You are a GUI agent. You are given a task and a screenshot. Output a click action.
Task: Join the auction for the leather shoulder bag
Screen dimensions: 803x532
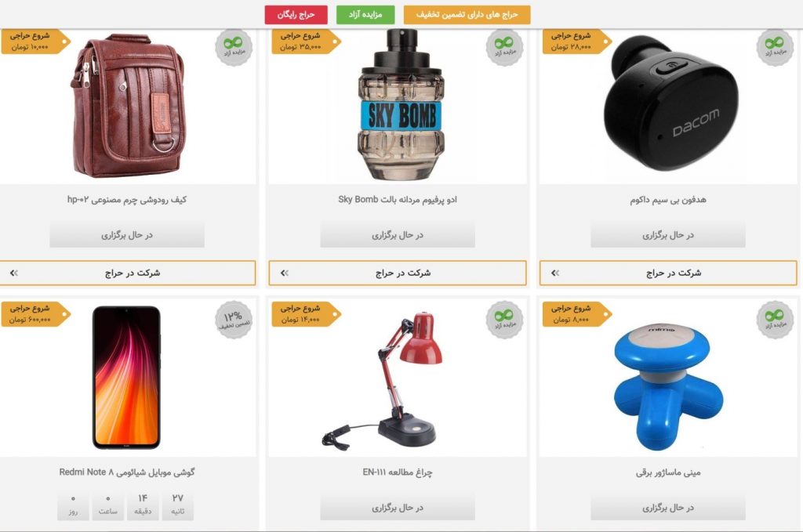[127, 273]
